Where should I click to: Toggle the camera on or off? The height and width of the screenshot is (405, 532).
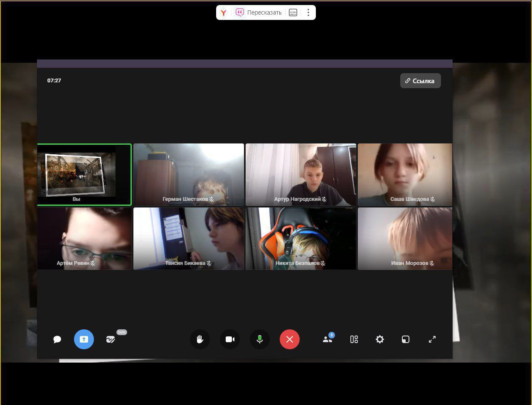click(230, 339)
